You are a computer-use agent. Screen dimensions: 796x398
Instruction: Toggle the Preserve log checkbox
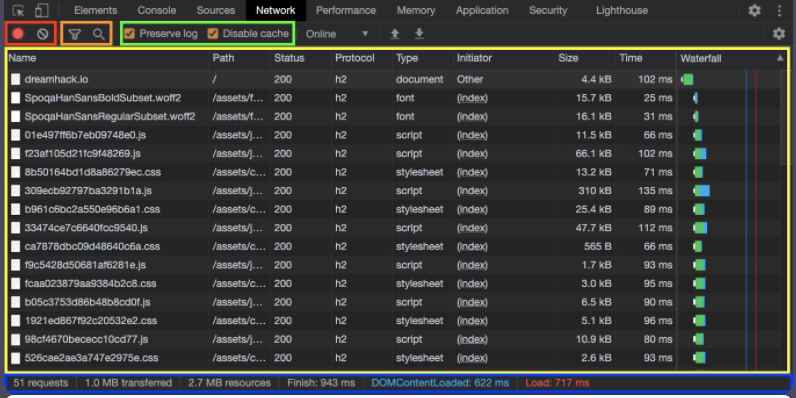pos(129,34)
